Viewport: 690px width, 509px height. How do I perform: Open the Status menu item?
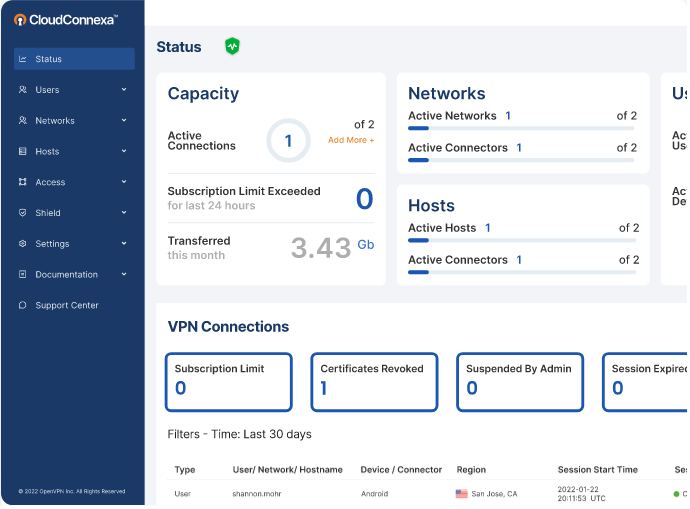(74, 59)
